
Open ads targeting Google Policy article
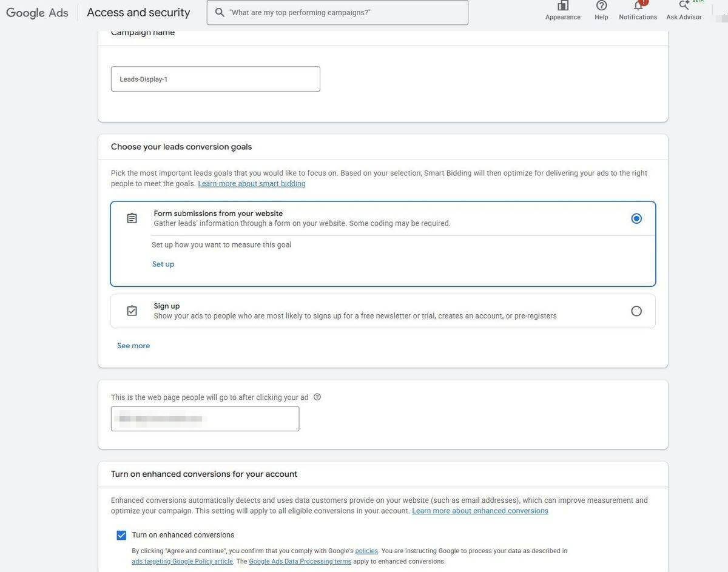coord(183,562)
